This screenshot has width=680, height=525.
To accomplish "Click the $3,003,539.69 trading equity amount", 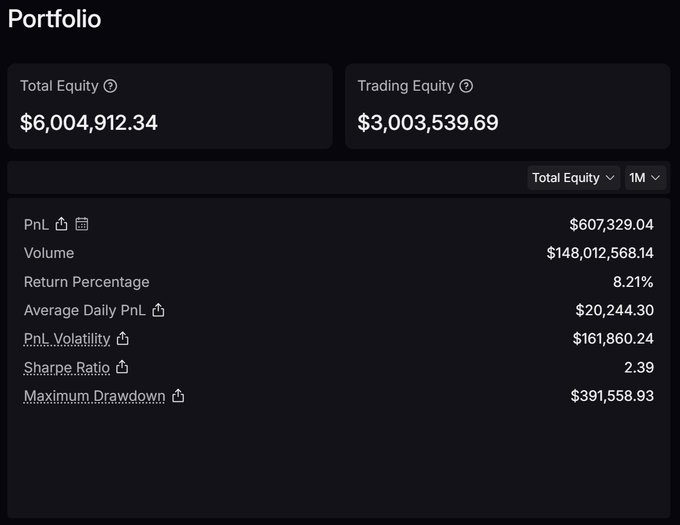I will click(428, 123).
